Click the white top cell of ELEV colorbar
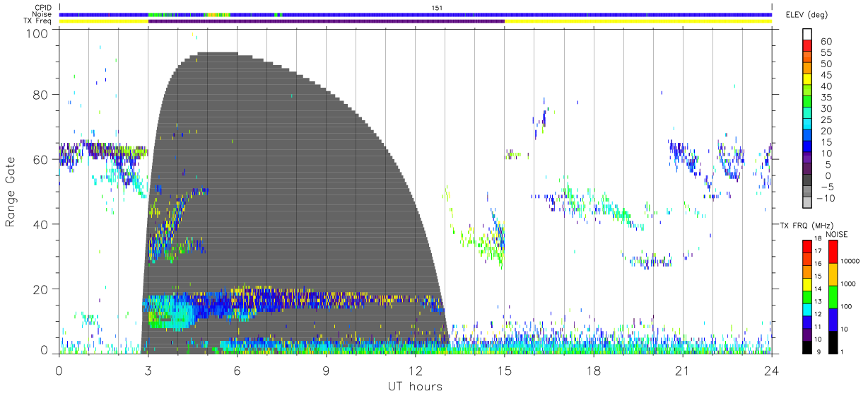This screenshot has width=868, height=401. pos(807,35)
